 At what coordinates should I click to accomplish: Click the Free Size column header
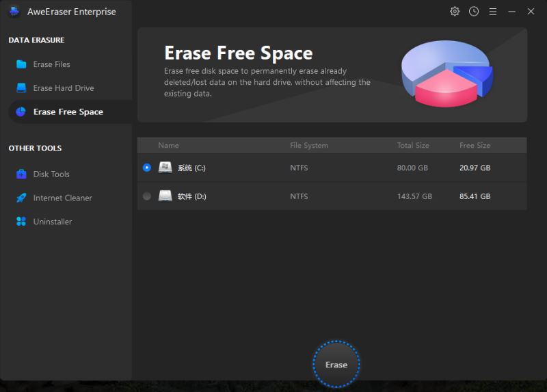coord(475,145)
